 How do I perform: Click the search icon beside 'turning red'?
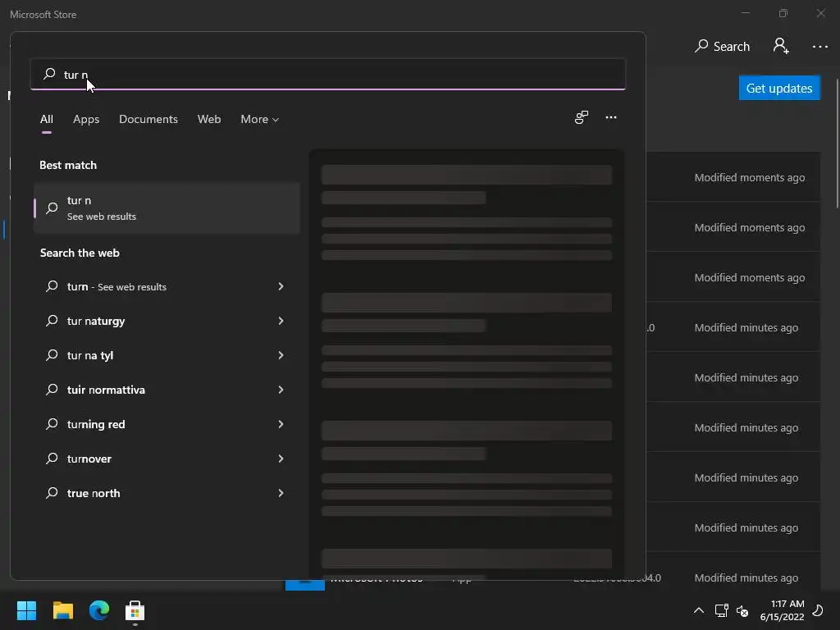[x=52, y=424]
